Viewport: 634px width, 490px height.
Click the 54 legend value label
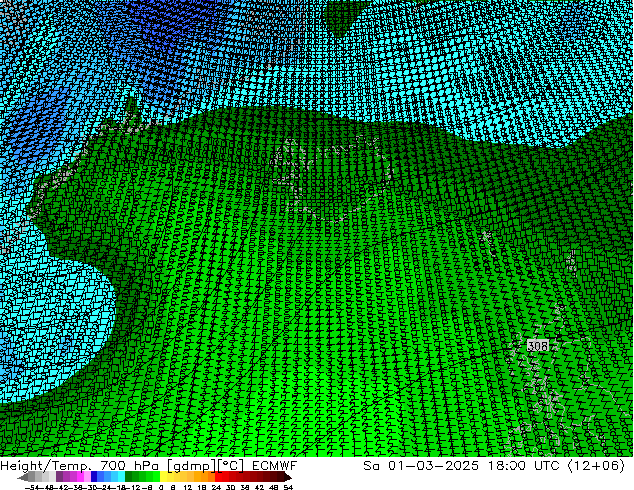click(287, 488)
